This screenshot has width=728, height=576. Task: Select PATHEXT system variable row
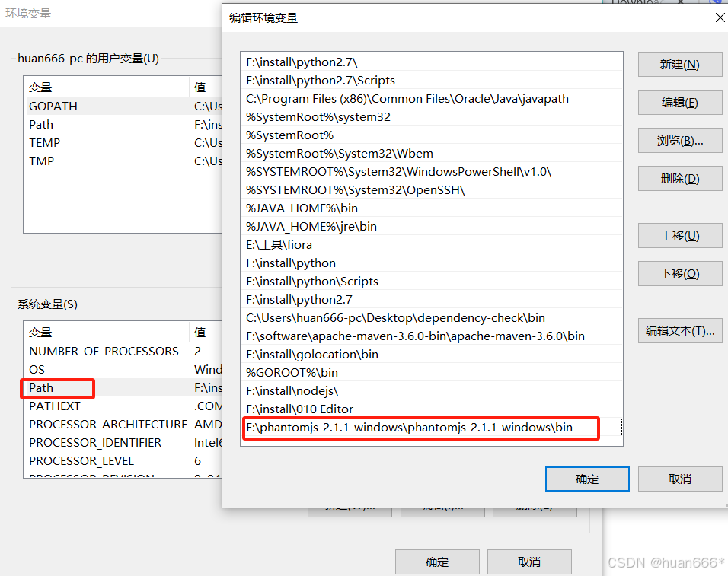pos(123,406)
